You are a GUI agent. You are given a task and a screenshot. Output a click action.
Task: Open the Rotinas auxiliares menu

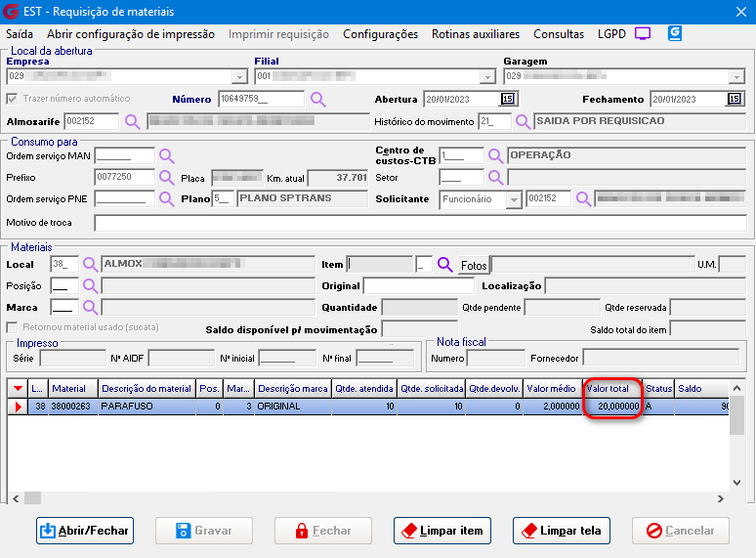coord(476,34)
